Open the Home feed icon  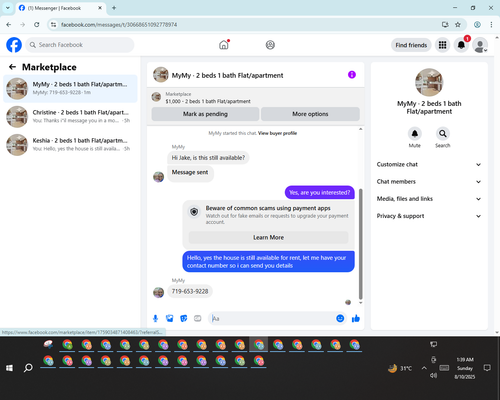point(224,45)
